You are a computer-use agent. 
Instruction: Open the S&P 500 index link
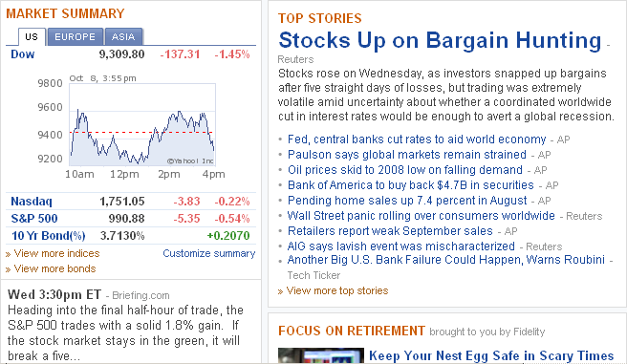(x=34, y=218)
